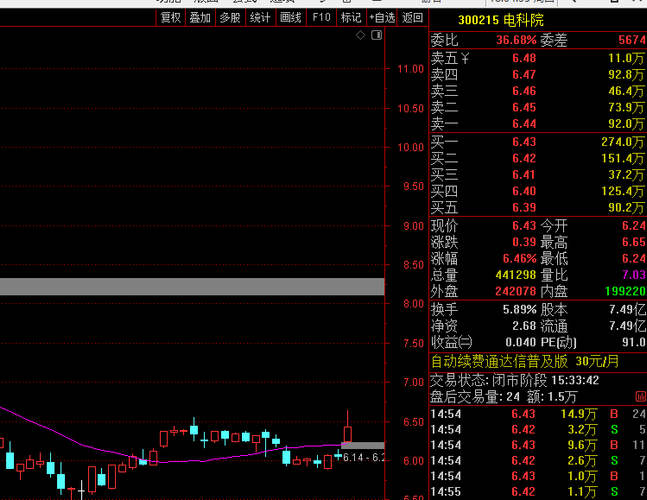This screenshot has height=500, width=647.
Task: Select the 买三 price 6.41
Action: (524, 175)
